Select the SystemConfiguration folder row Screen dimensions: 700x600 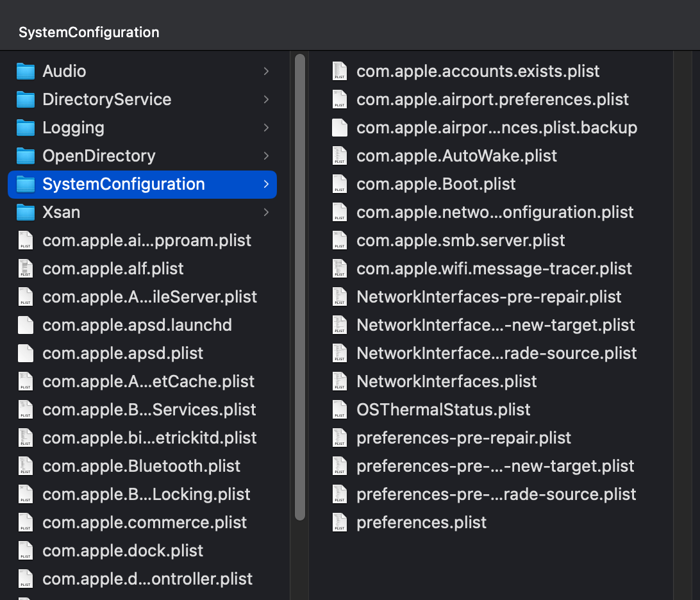141,184
